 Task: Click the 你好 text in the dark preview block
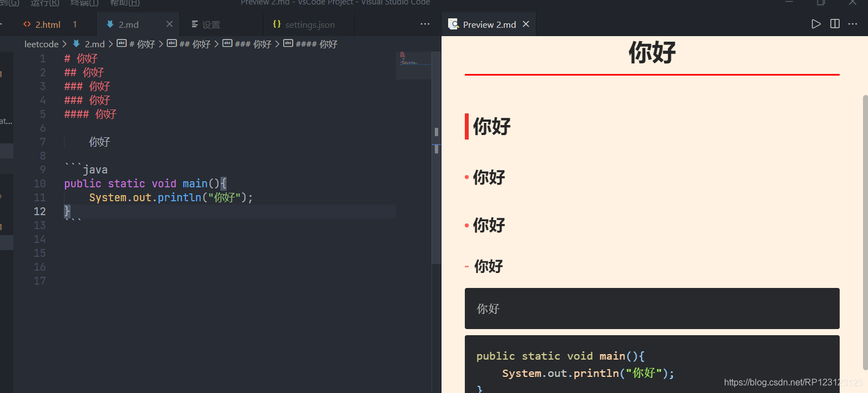[x=488, y=309]
